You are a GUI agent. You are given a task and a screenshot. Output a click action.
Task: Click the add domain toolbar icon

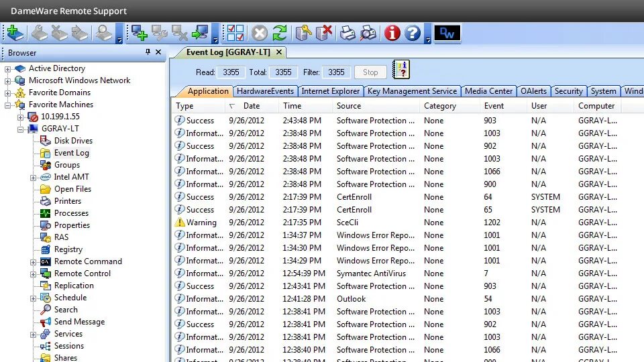point(15,33)
